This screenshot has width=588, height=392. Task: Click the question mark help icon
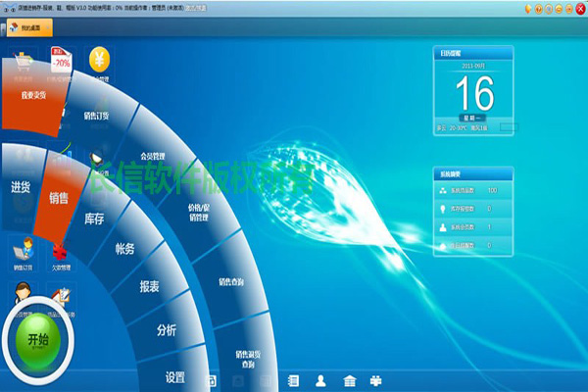click(x=538, y=9)
